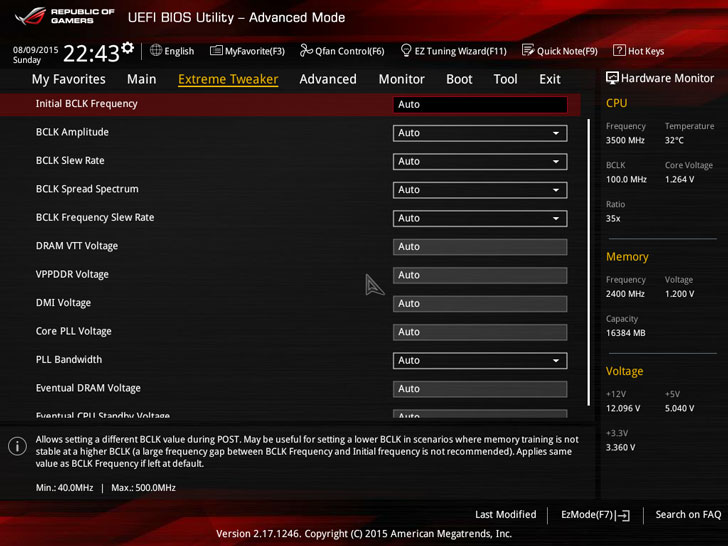Open the Main tab

[142, 79]
